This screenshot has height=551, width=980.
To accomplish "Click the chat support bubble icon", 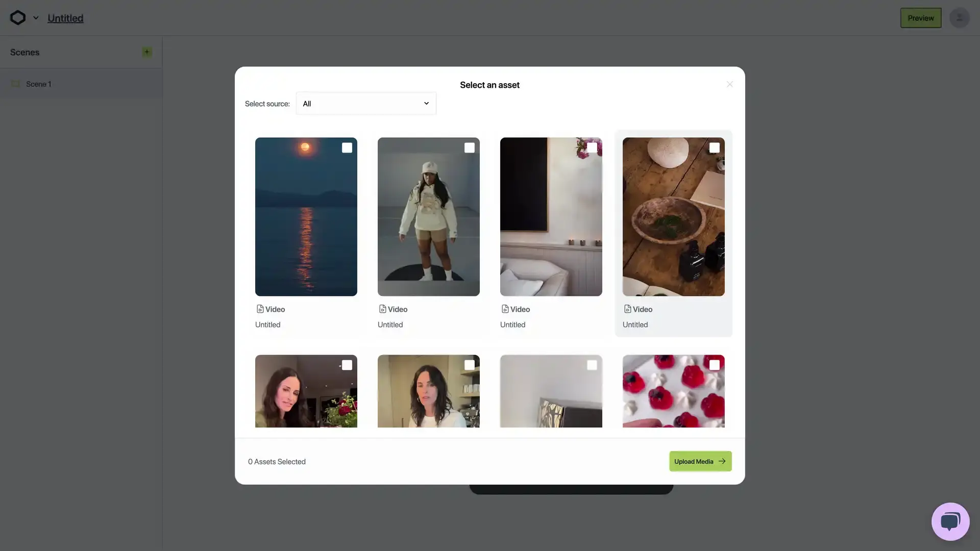I will (x=950, y=521).
